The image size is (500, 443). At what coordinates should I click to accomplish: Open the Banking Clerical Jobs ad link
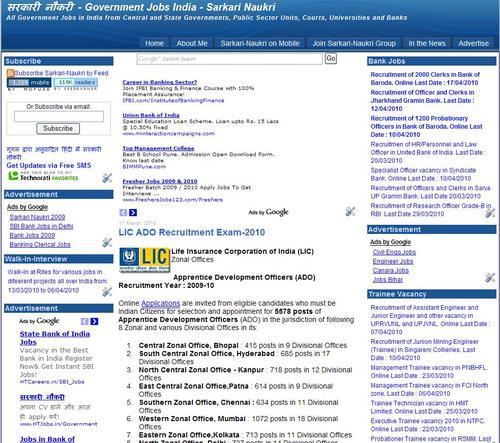click(x=40, y=244)
